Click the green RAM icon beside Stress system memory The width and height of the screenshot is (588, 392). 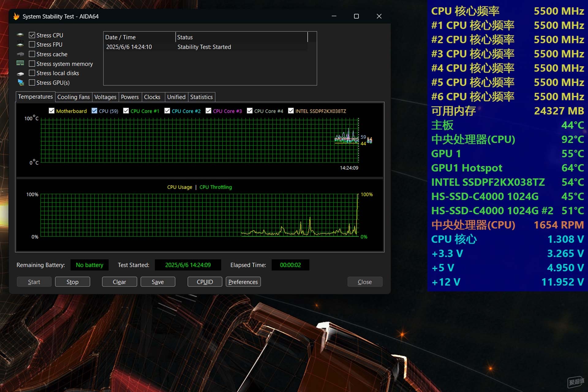20,63
